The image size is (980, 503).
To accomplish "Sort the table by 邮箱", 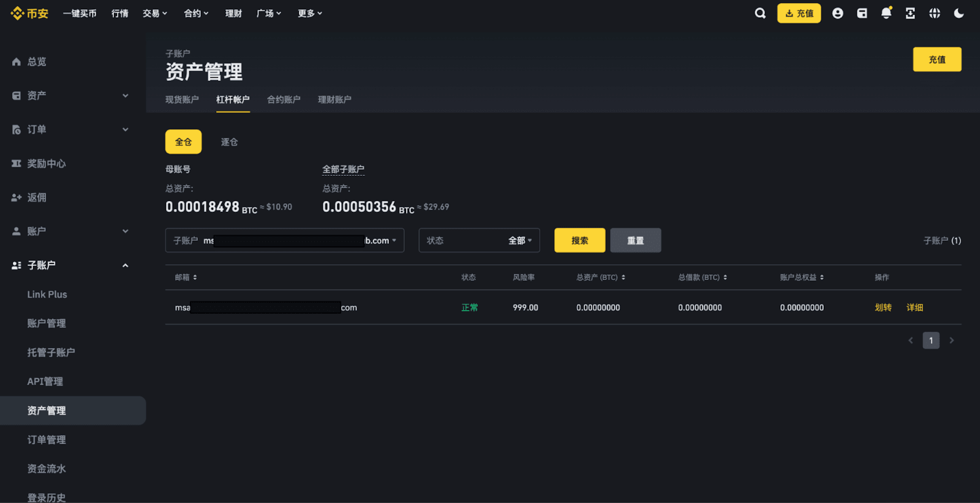I will pyautogui.click(x=186, y=278).
